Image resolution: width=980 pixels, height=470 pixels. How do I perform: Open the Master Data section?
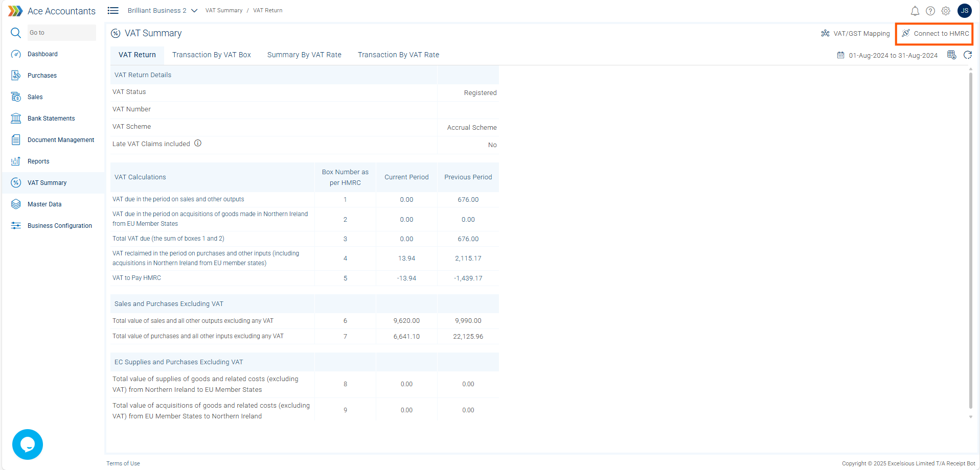(16, 204)
